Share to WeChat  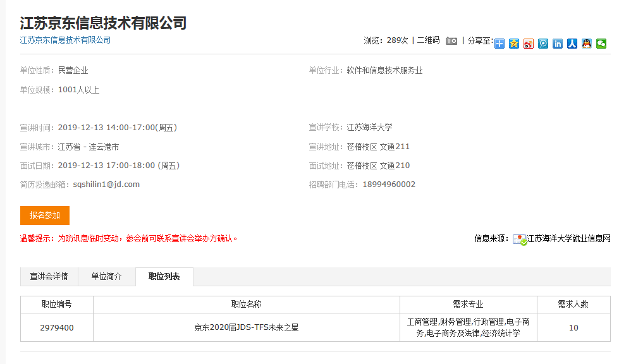(x=602, y=44)
